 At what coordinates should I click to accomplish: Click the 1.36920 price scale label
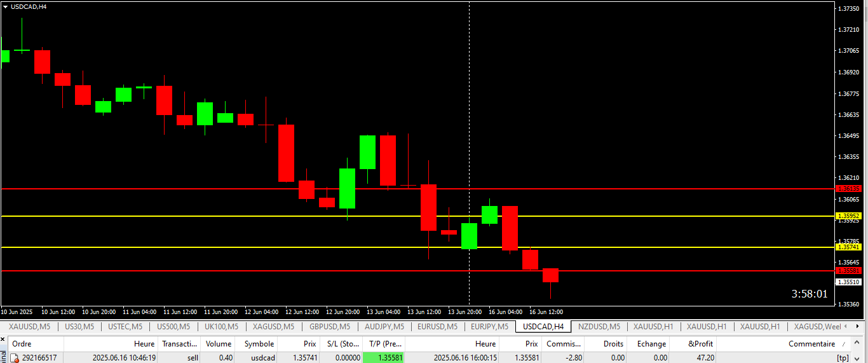point(849,72)
